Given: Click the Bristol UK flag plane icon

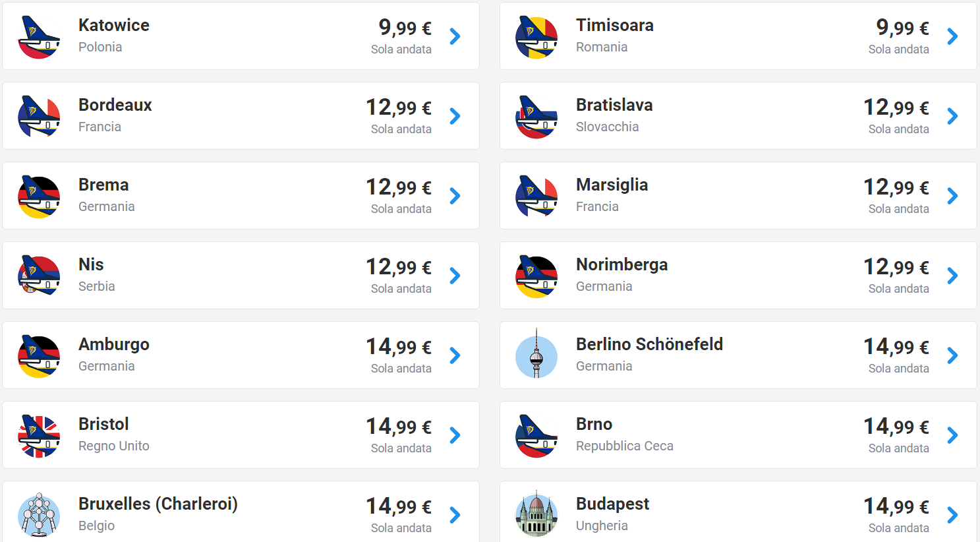Looking at the screenshot, I should [39, 436].
